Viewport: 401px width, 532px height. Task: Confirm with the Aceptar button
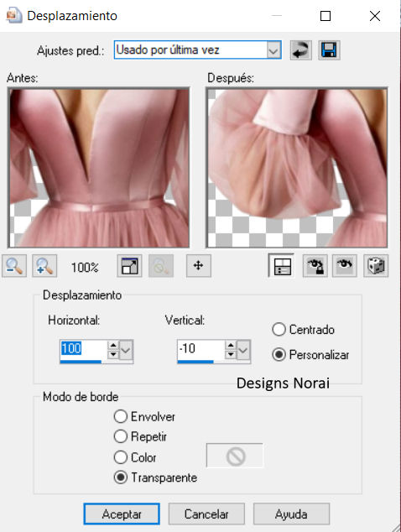coord(122,514)
